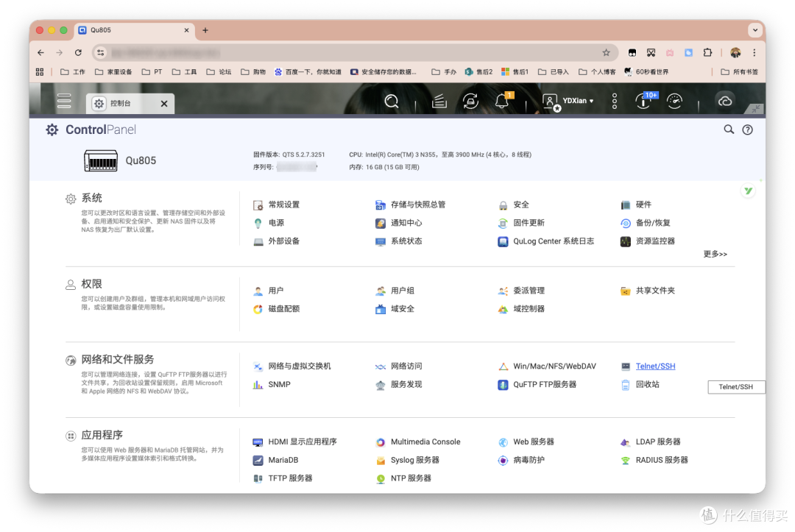Open the 家里设备 bookmarks folder
This screenshot has height=532, width=795.
pos(113,72)
